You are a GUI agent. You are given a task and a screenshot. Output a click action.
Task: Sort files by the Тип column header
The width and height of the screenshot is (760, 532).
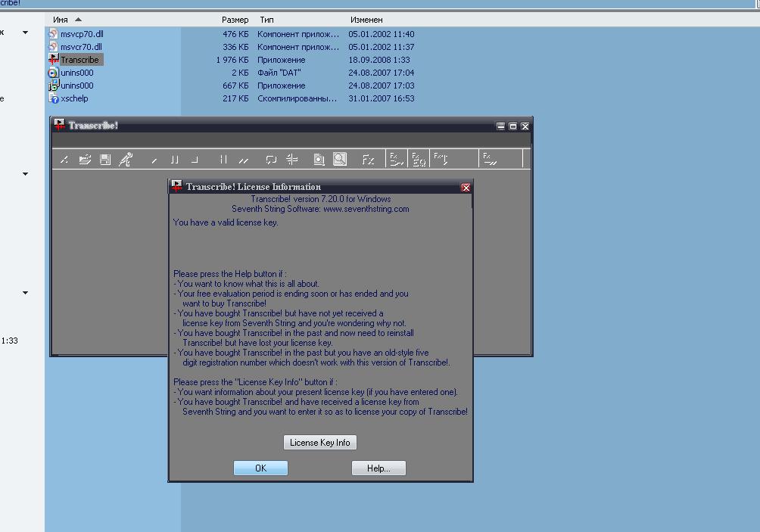(x=266, y=20)
